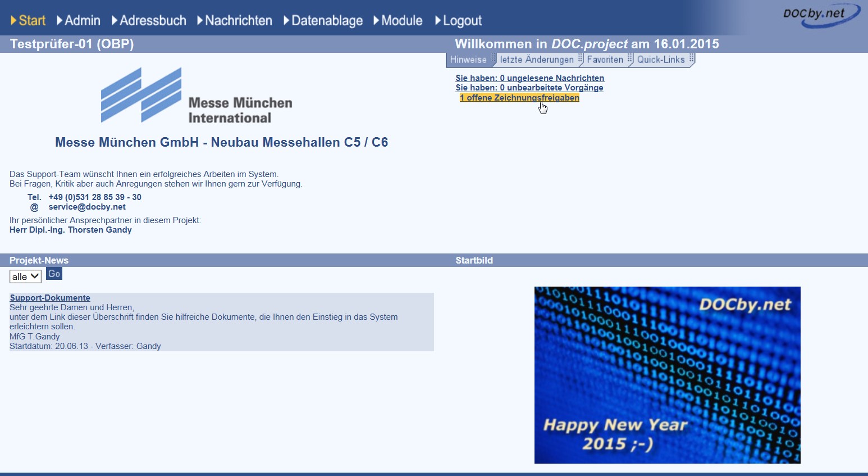This screenshot has height=476, width=868.
Task: Click the Testprüfer-01 (OBP) user label
Action: pyautogui.click(x=72, y=44)
